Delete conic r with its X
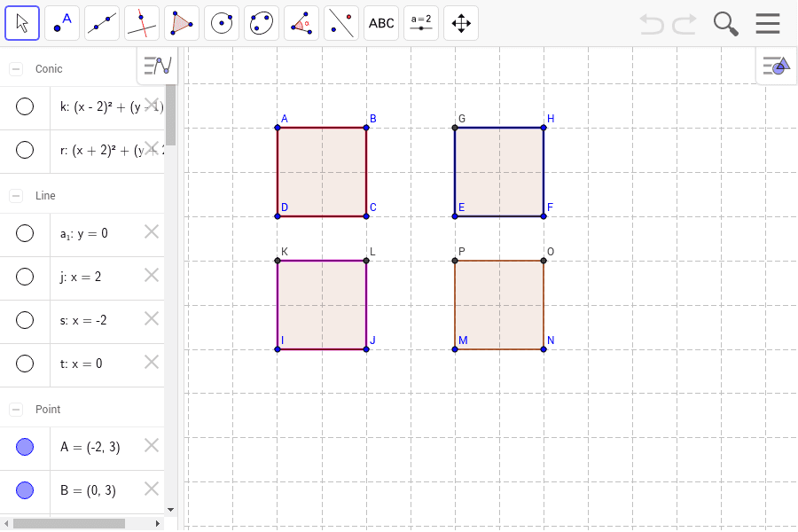This screenshot has height=532, width=798. pyautogui.click(x=152, y=149)
